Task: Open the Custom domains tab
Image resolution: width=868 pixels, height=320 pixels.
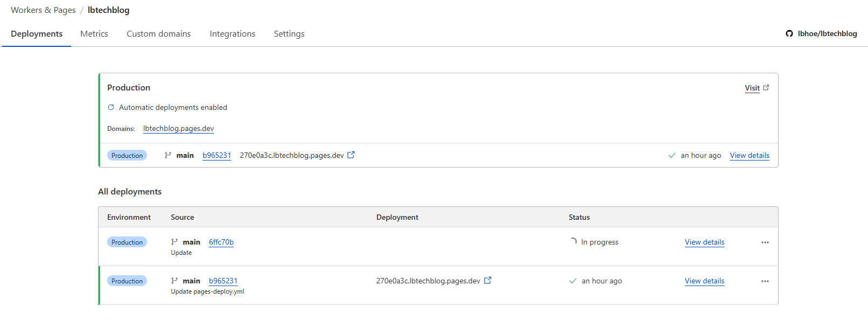Action: click(158, 33)
